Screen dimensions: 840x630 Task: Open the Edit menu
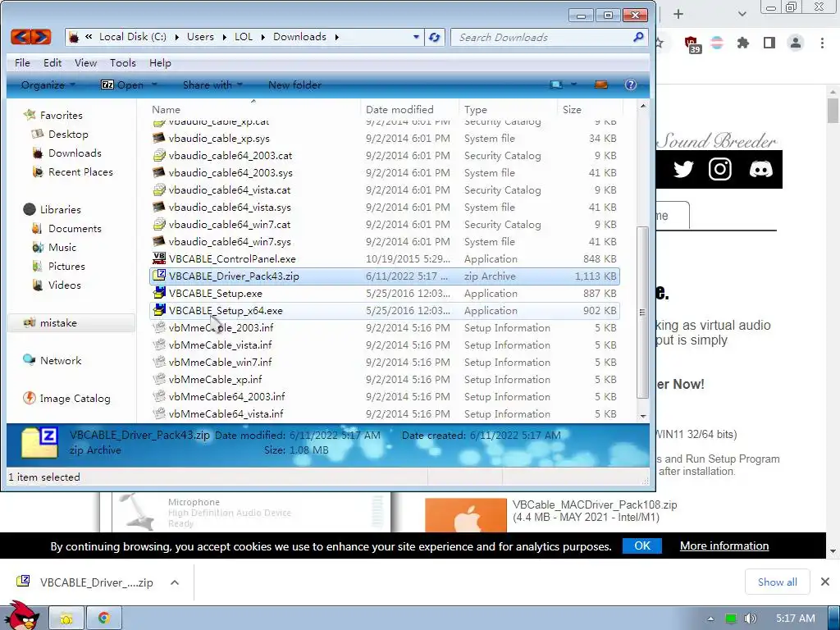click(x=52, y=62)
